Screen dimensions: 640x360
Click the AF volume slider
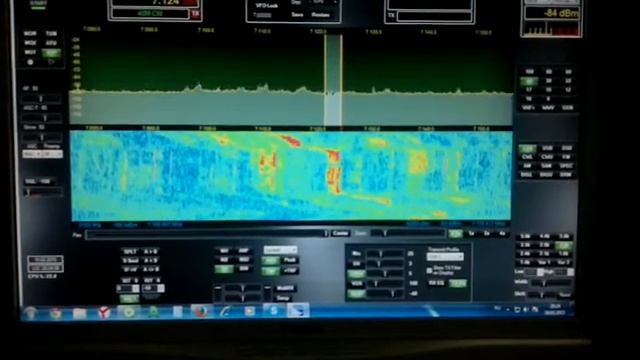(x=42, y=99)
